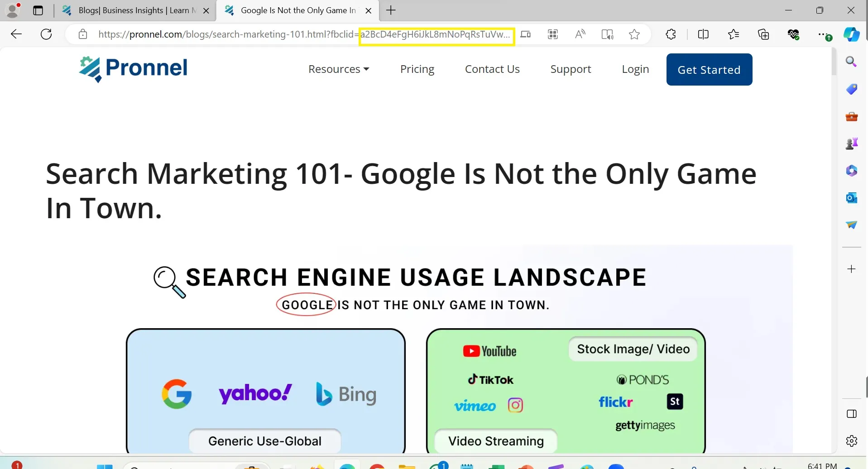Toggle sidebar visibility icon
868x469 pixels.
point(852,414)
